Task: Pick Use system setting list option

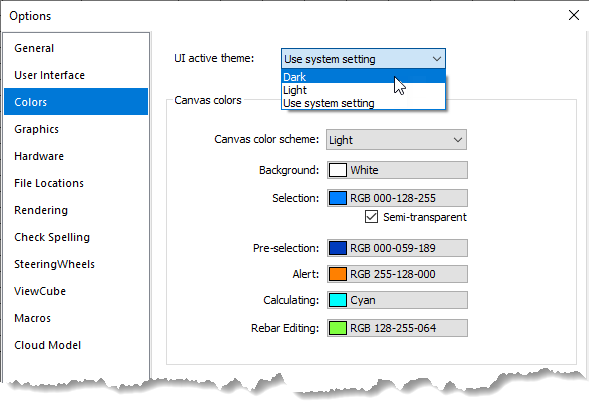Action: 363,103
